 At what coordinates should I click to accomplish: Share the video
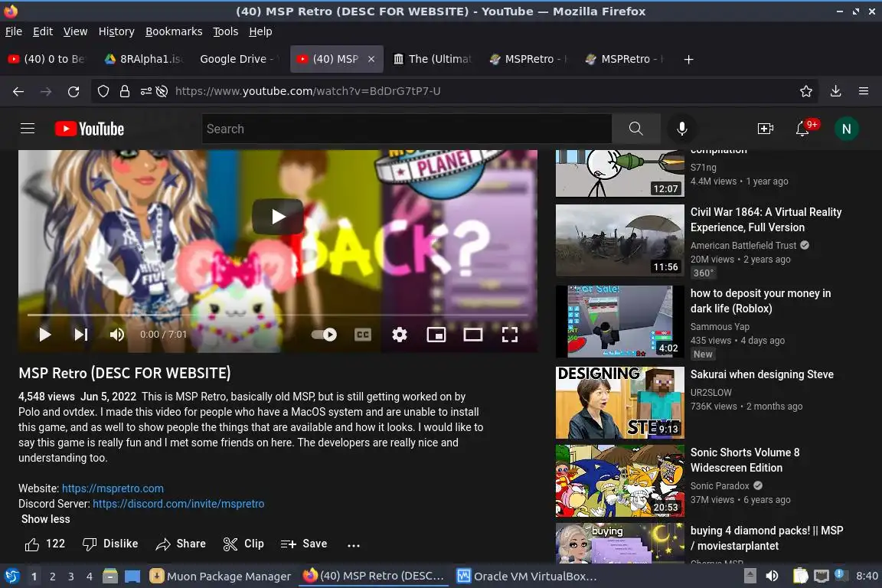click(181, 544)
